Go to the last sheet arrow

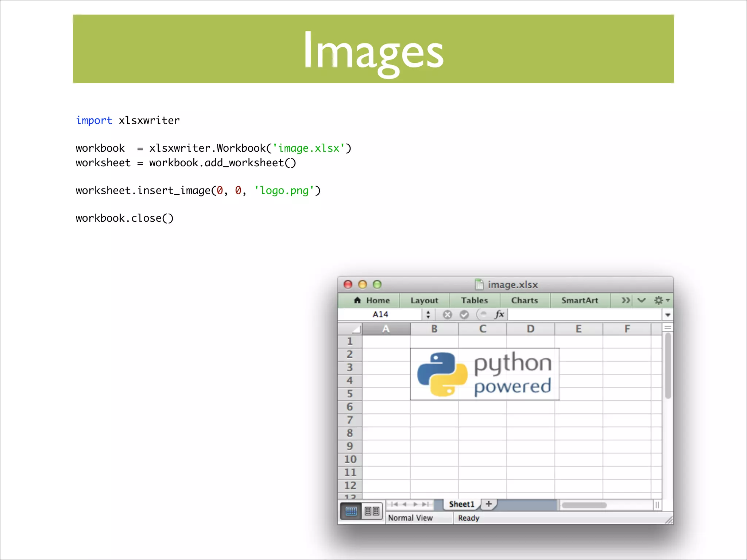(425, 505)
